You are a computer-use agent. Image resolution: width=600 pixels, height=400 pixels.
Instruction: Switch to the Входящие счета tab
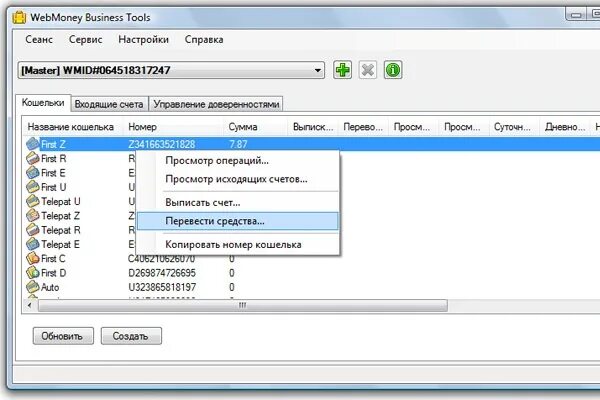109,104
